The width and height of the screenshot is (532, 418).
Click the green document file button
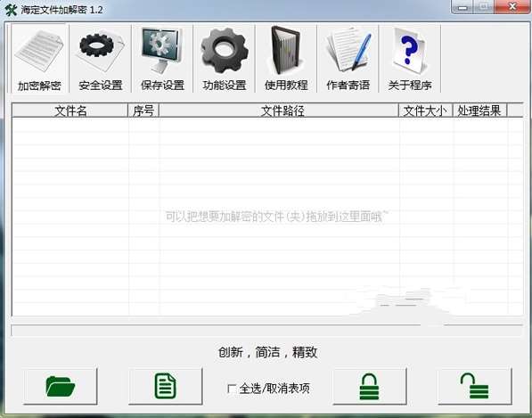(166, 386)
